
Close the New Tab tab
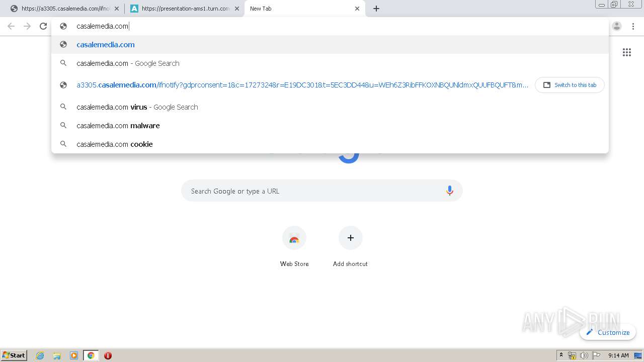pos(357,9)
